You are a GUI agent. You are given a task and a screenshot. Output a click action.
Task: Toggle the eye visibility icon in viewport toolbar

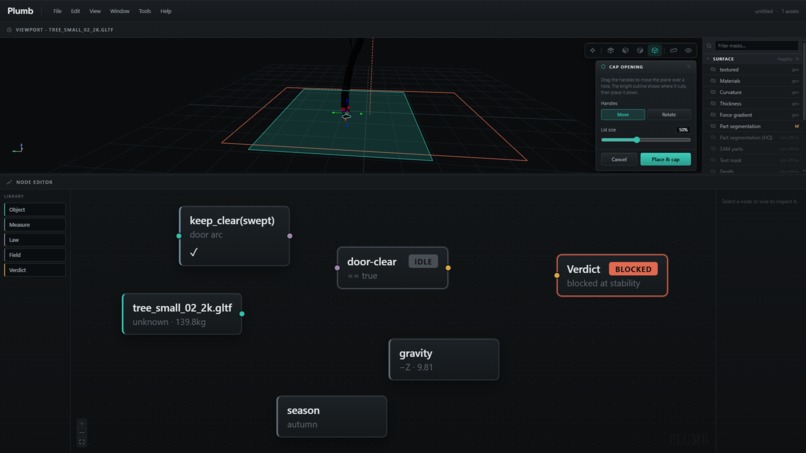688,50
